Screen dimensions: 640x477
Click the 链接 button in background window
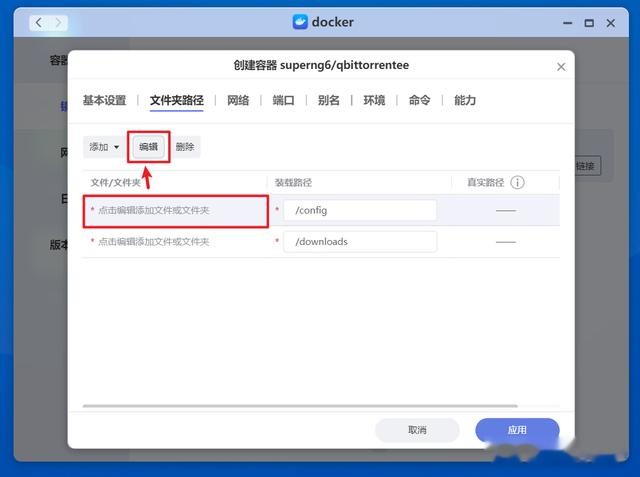tap(587, 166)
